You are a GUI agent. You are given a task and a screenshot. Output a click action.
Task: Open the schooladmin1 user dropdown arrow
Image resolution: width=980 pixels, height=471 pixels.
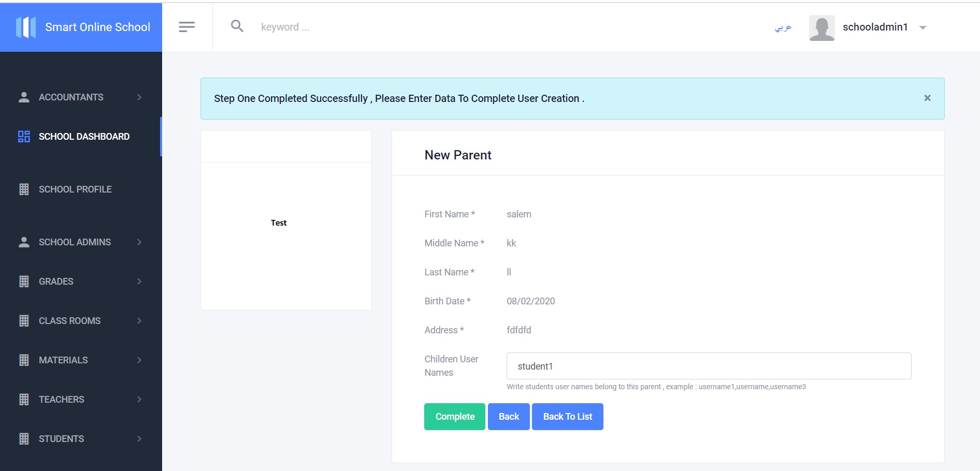coord(923,27)
